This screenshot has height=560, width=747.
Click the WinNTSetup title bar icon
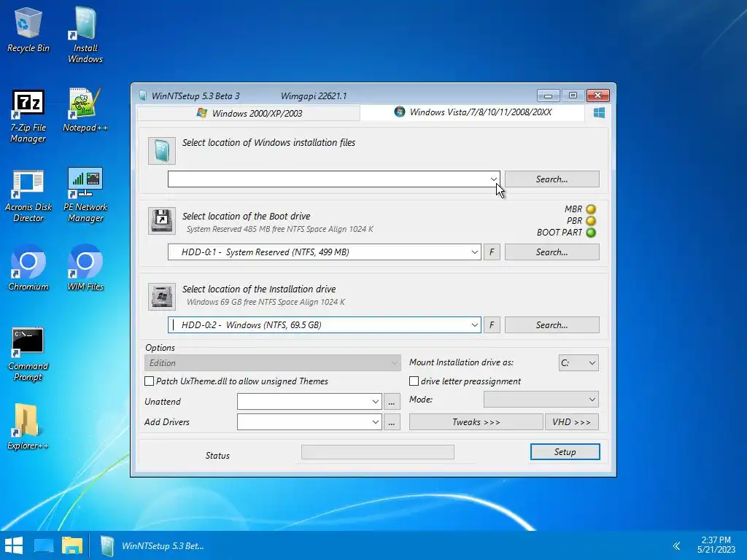pos(142,96)
